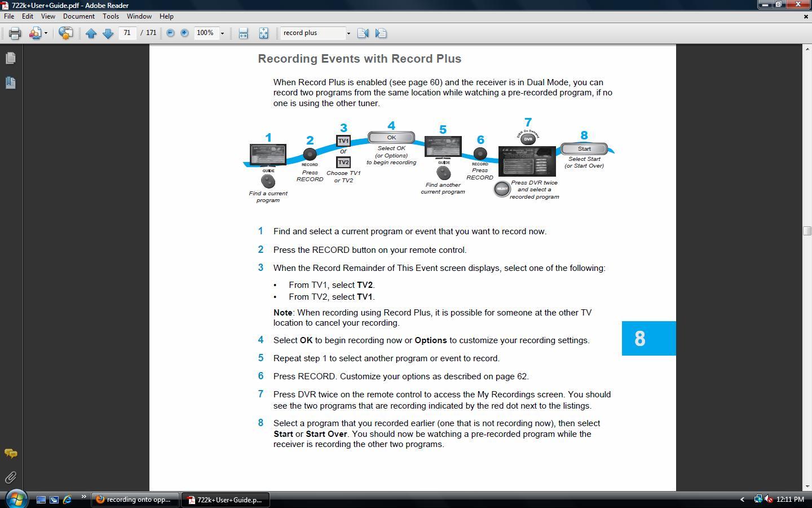Screen dimensions: 812x508
Task: Click the Find Previous icon
Action: (x=363, y=33)
